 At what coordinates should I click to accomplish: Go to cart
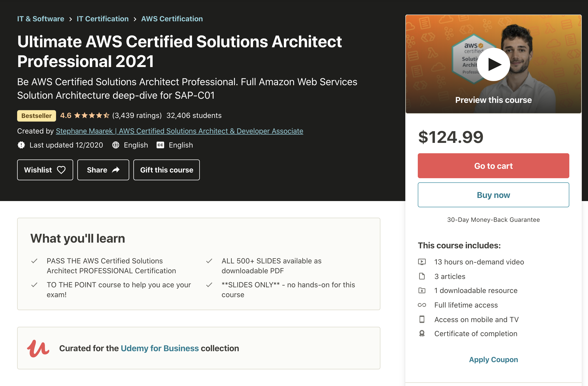point(493,166)
